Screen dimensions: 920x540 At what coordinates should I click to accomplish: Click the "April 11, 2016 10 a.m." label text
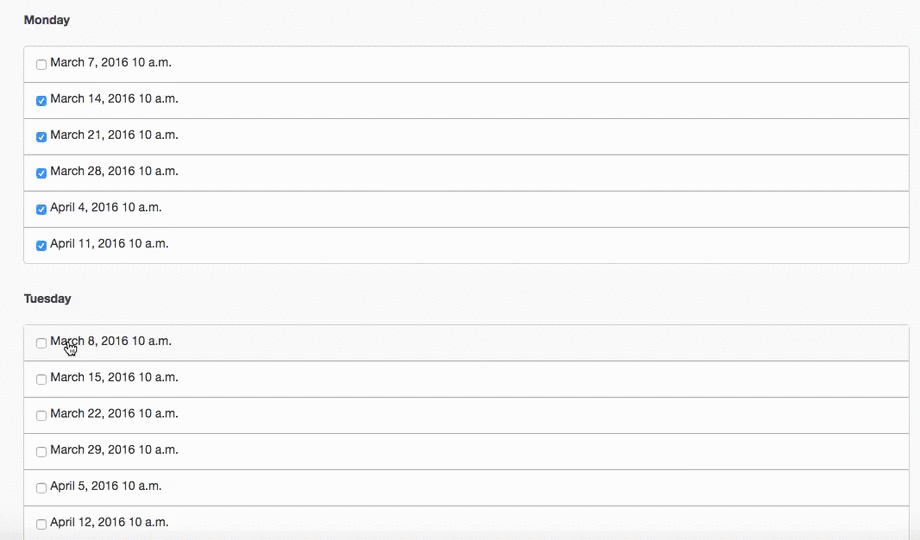pos(109,244)
